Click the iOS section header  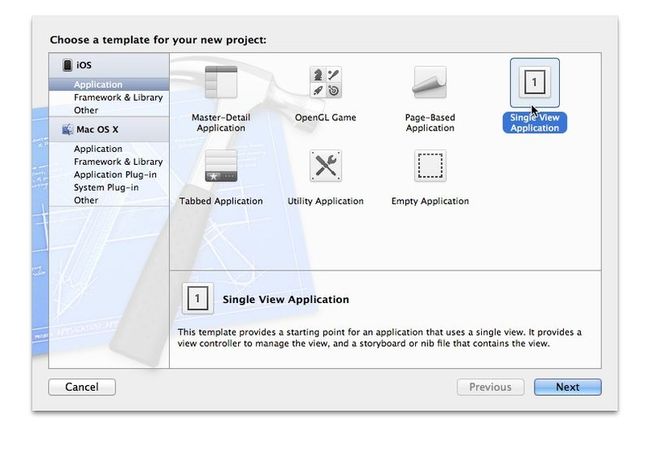[109, 66]
